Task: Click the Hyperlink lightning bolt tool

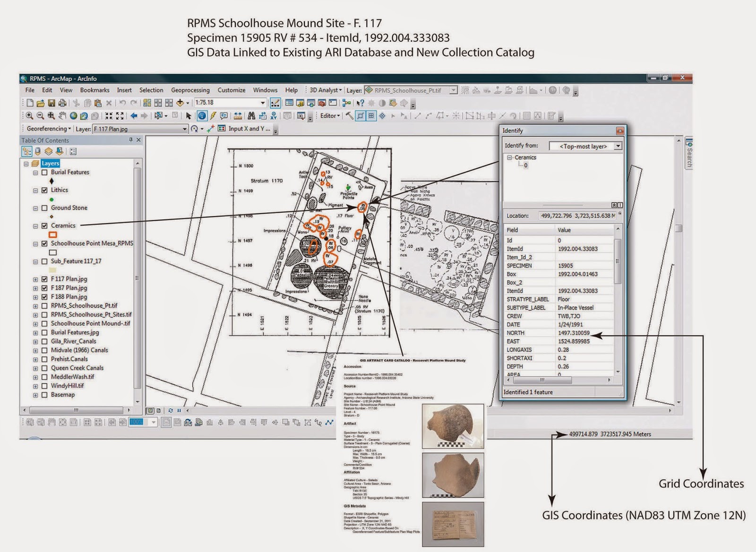Action: click(213, 116)
